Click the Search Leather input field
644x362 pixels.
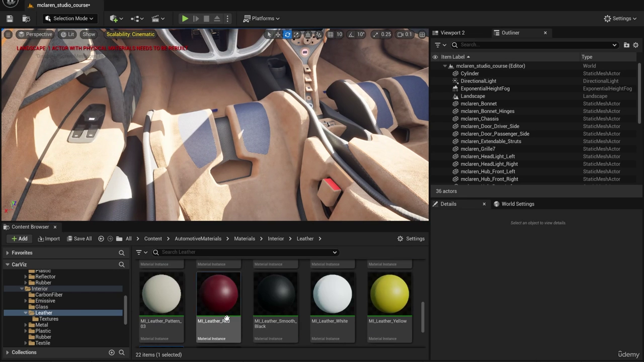point(245,252)
